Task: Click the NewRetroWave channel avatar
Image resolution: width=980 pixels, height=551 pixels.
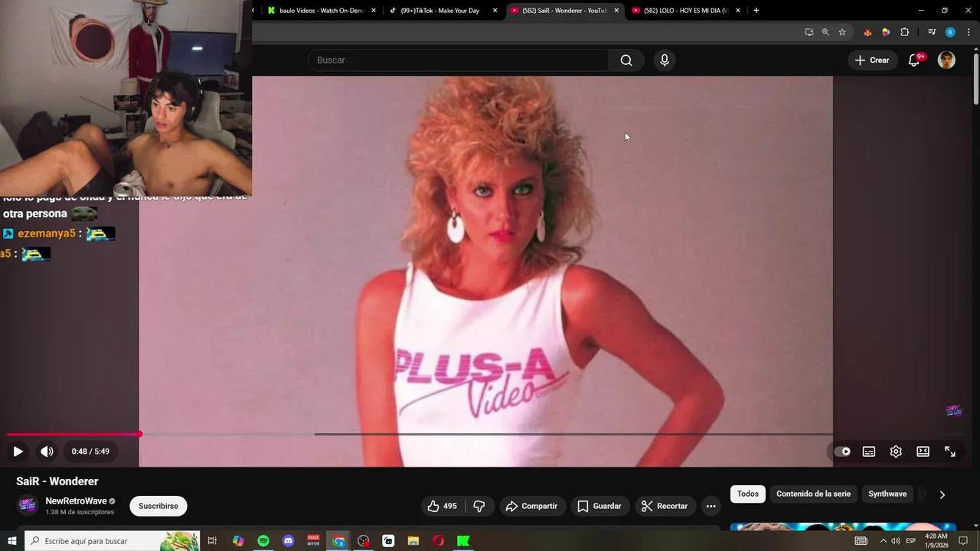Action: 27,506
